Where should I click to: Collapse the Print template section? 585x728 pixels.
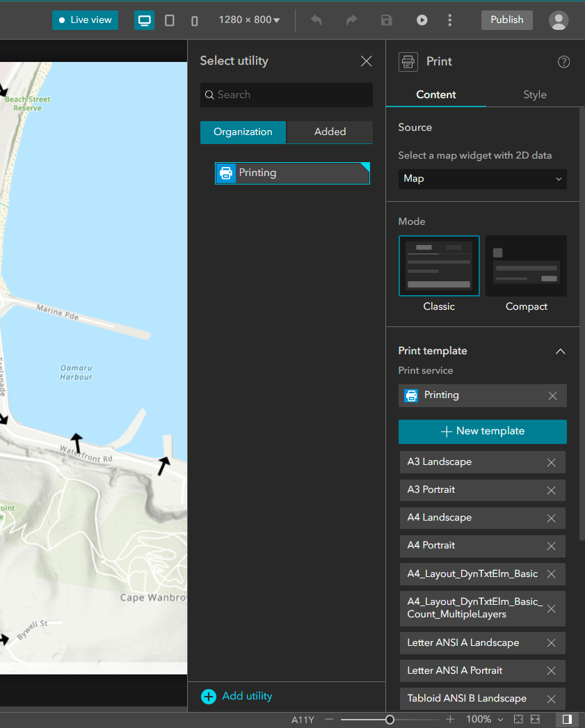click(x=560, y=351)
